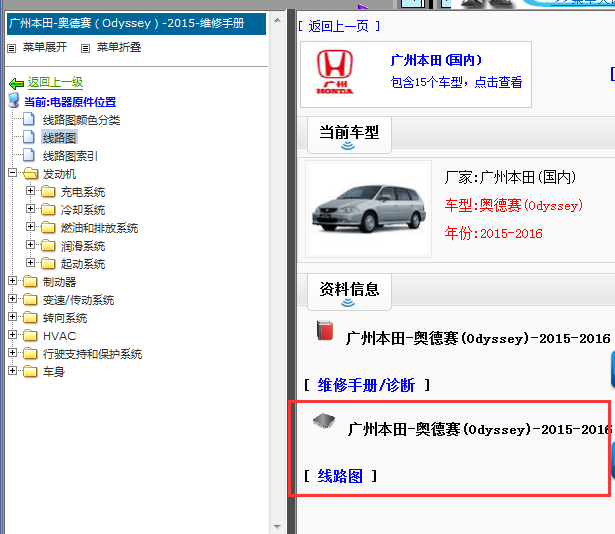This screenshot has height=534, width=615.
Task: Click the HVAC folder icon
Action: tap(30, 335)
